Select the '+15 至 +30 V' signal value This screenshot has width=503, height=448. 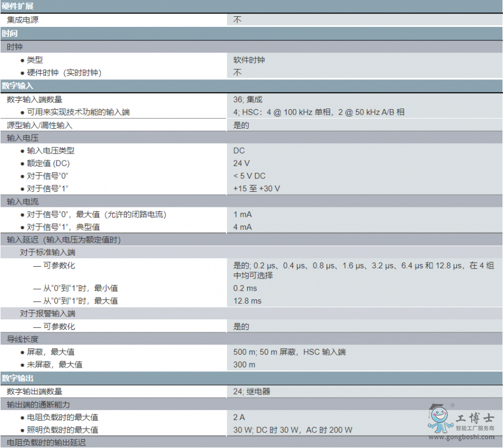point(257,188)
